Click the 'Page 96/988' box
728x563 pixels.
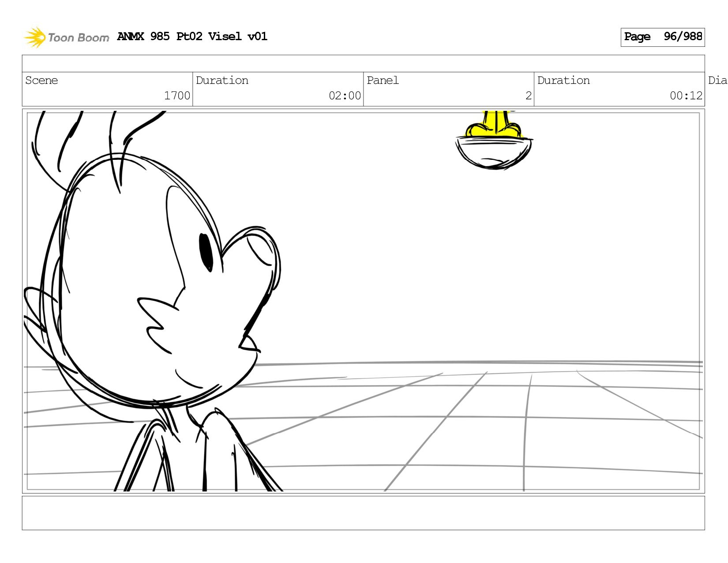[662, 37]
